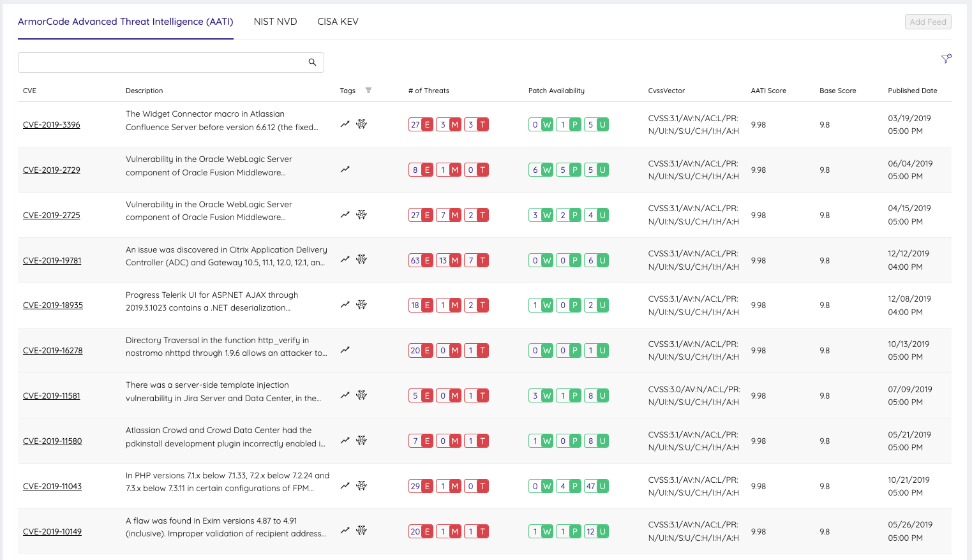Click inside the search input field

pos(160,62)
